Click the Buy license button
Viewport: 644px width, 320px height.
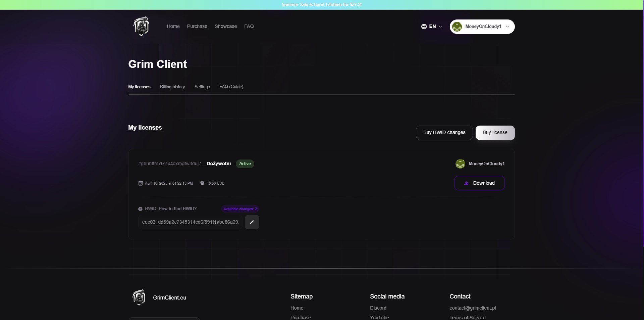click(495, 133)
